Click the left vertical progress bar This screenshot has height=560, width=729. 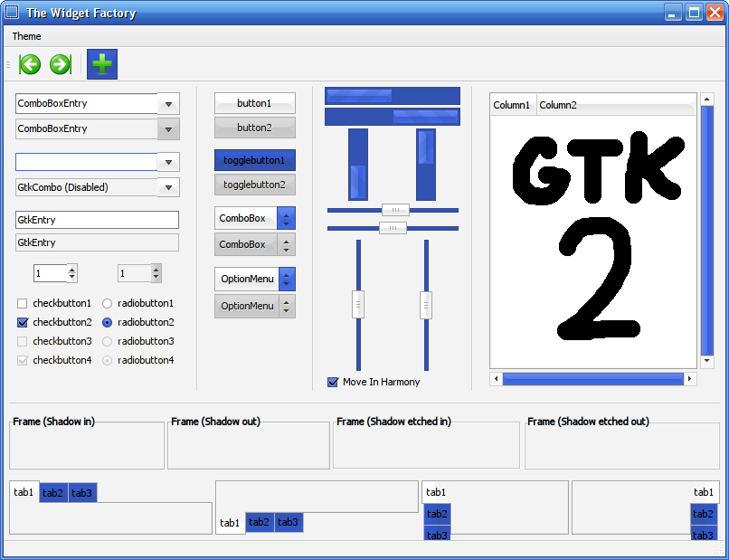358,165
